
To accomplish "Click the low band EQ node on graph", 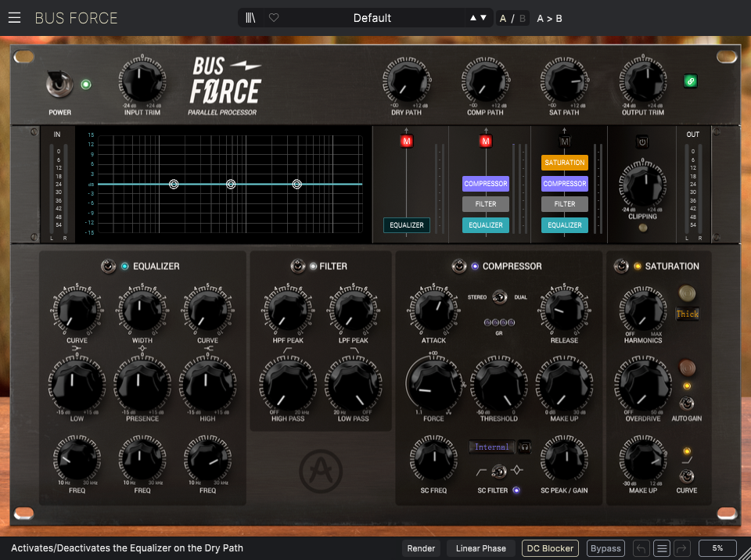I will (x=174, y=184).
